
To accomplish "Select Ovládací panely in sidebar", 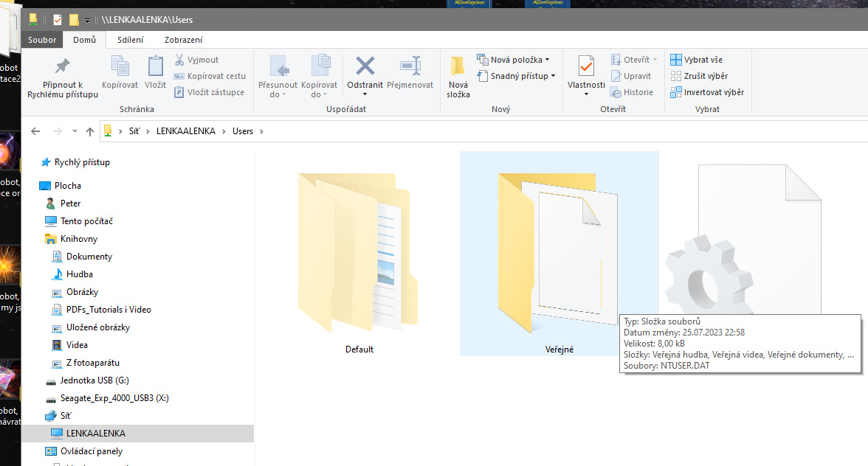I will pyautogui.click(x=92, y=451).
